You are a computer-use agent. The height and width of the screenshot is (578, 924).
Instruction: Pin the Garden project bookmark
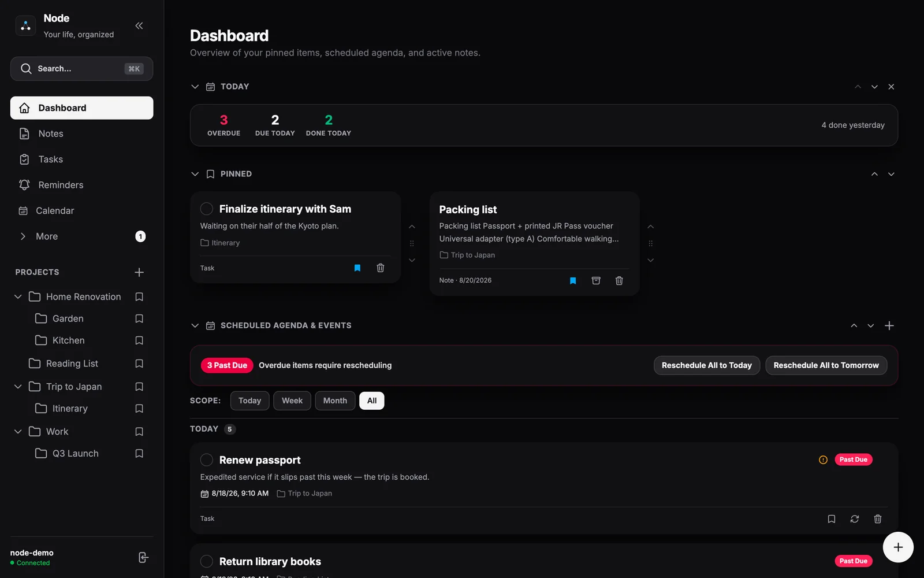tap(139, 318)
